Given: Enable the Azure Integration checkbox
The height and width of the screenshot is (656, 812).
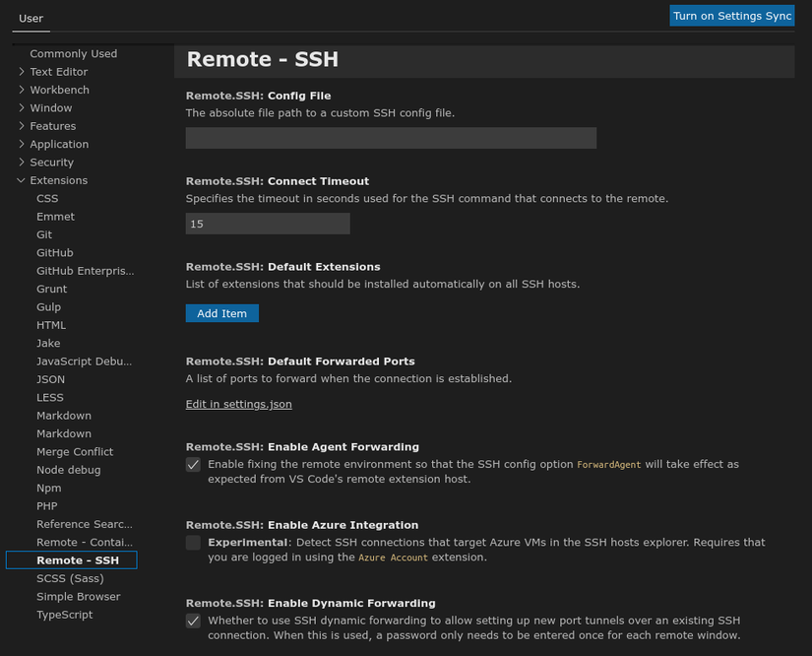Looking at the screenshot, I should click(193, 543).
